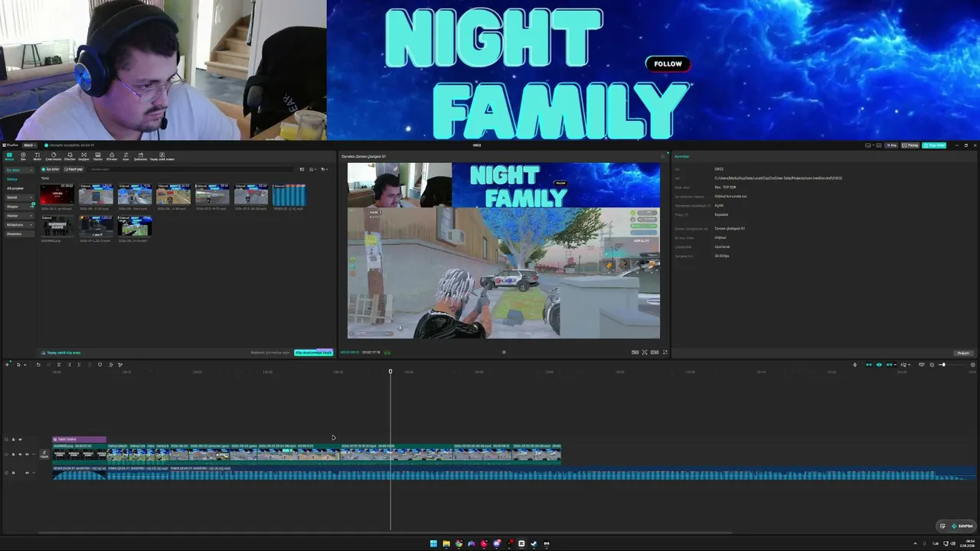
Task: Open the Filtreler filters icon
Action: 112,157
